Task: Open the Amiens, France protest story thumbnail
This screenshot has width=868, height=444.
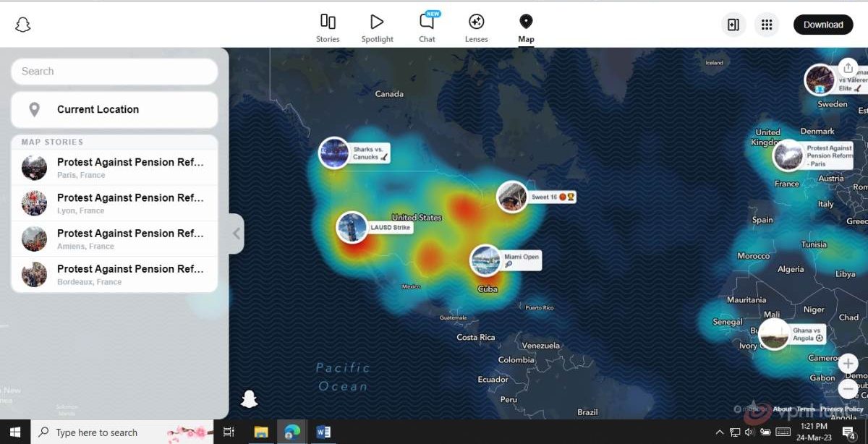Action: coord(34,239)
